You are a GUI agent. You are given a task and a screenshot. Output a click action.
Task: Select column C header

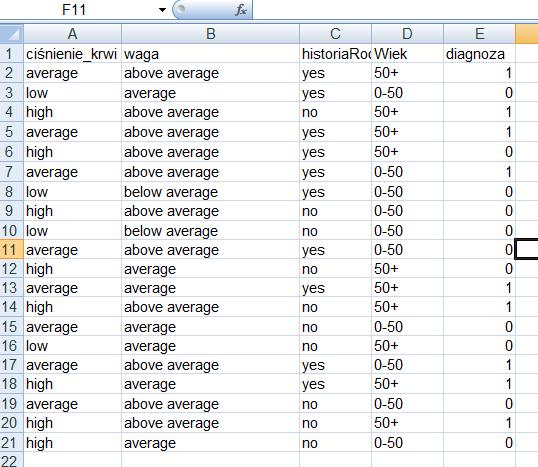click(x=335, y=34)
